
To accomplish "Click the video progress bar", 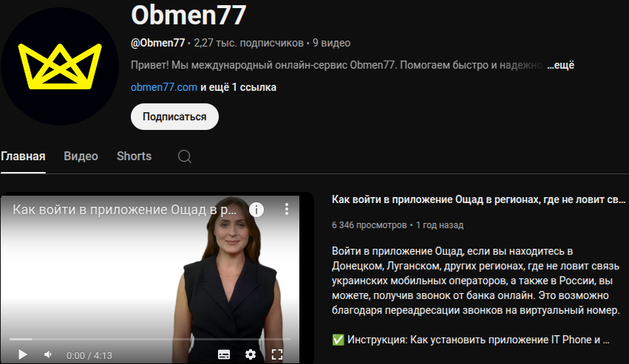I will point(149,339).
